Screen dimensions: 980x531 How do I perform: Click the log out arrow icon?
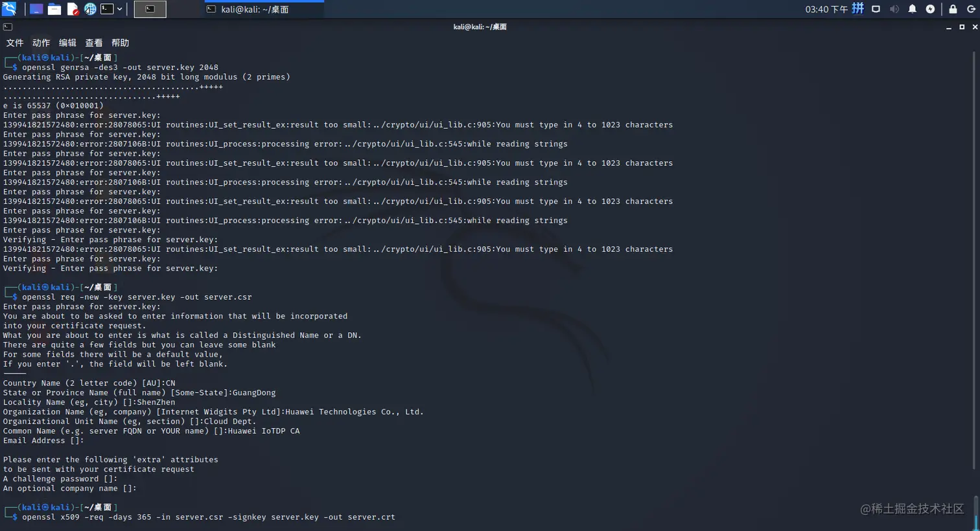click(x=971, y=9)
